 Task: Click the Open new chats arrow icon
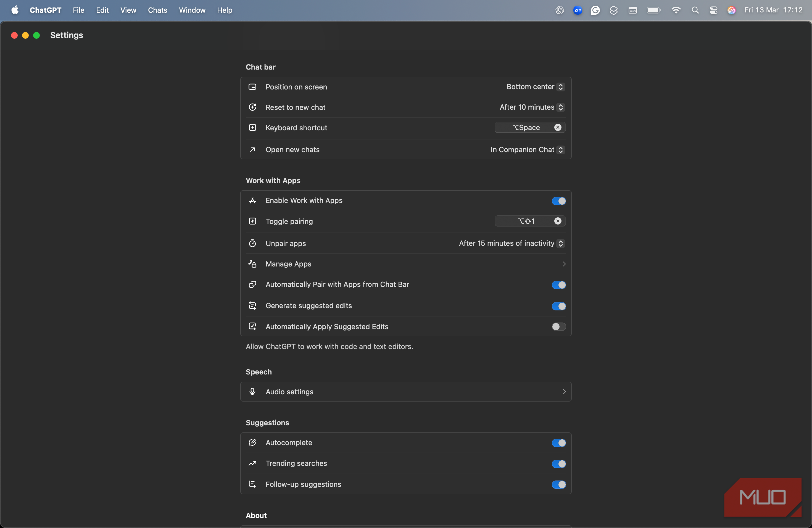(x=252, y=149)
